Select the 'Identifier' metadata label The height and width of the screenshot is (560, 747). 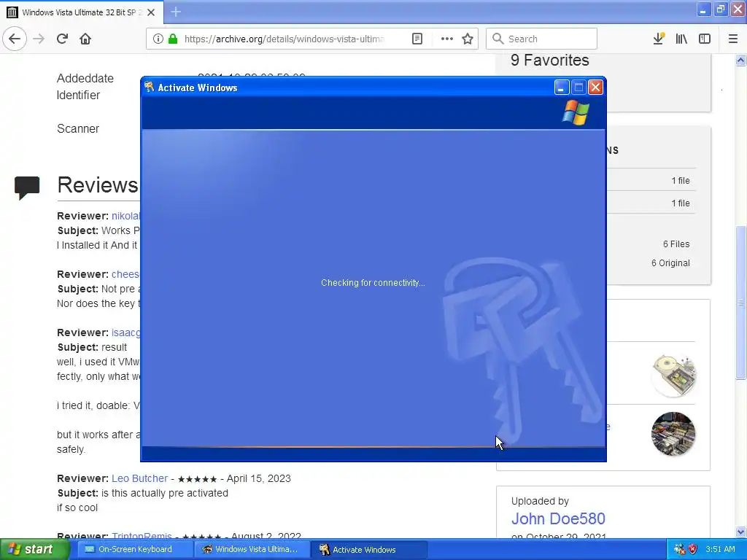79,95
